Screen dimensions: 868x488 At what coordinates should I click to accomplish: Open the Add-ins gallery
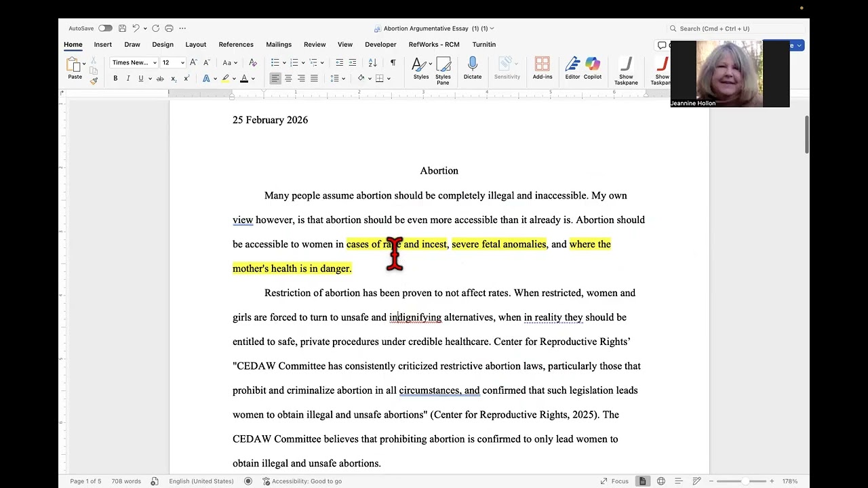tap(542, 68)
